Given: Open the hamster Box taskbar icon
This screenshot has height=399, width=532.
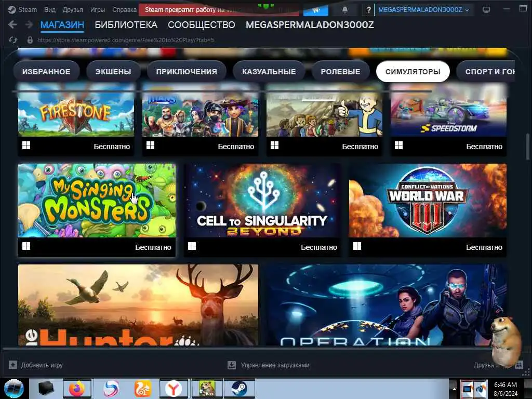Looking at the screenshot, I should [x=207, y=389].
